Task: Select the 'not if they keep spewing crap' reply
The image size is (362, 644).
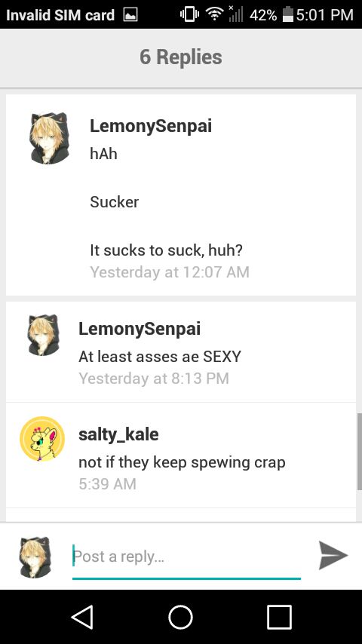Action: pos(182,462)
